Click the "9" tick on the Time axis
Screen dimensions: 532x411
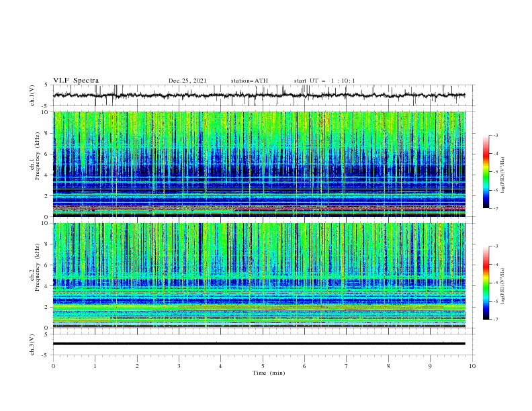430,366
